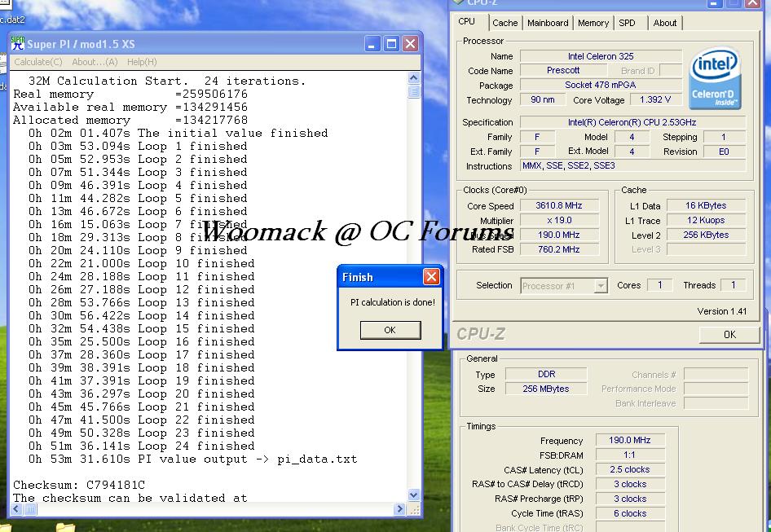This screenshot has width=771, height=532.
Task: Click the Specification field 'Intel(R) Celeron(R) CPU 2.53GHz'
Action: click(x=632, y=122)
